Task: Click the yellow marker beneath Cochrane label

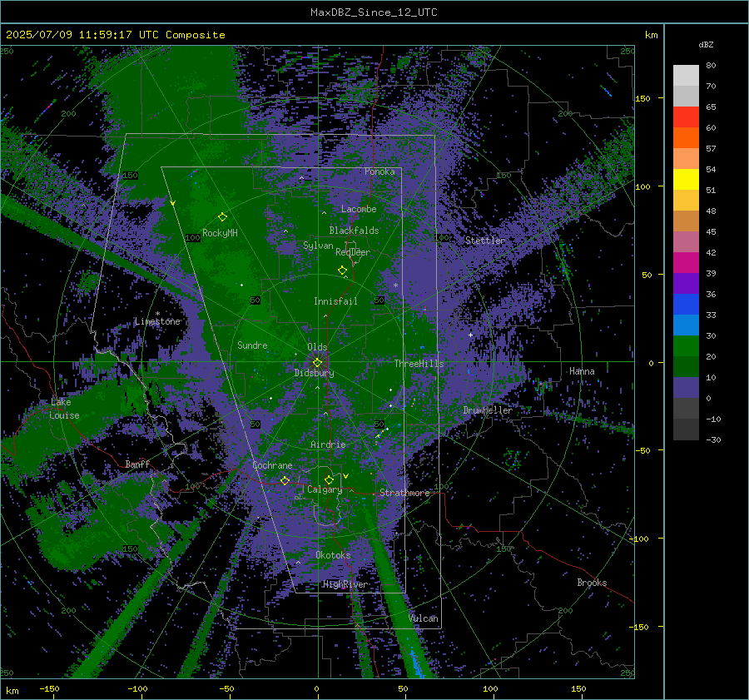Action: click(285, 480)
